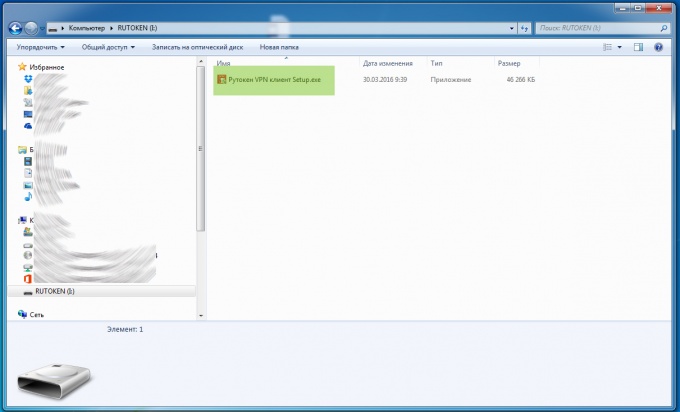Open the change view options arrow

tap(620, 47)
